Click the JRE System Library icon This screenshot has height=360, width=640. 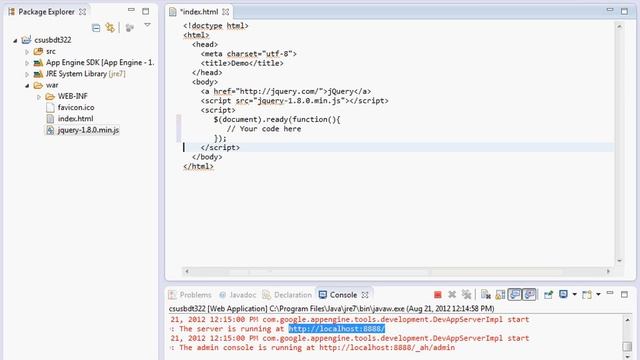[x=38, y=74]
